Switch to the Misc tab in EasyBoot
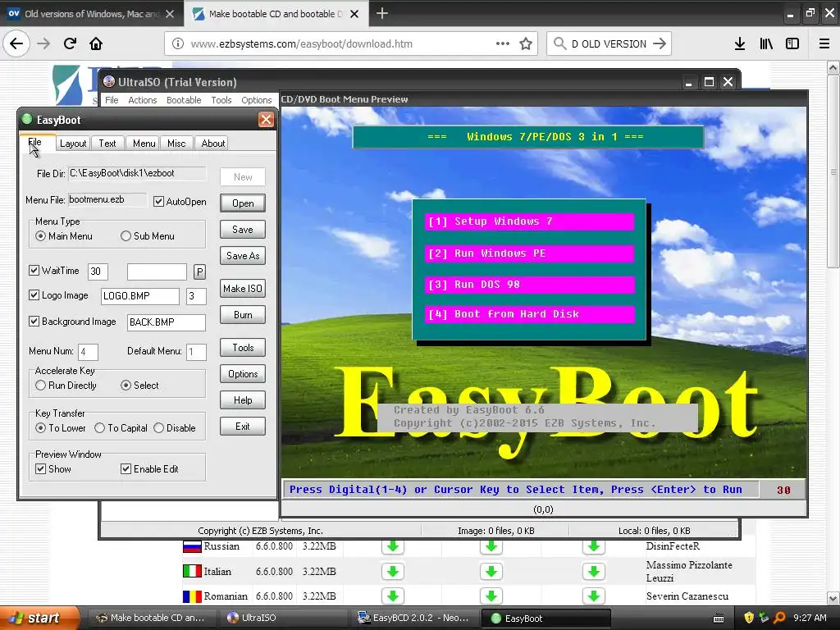 tap(176, 143)
